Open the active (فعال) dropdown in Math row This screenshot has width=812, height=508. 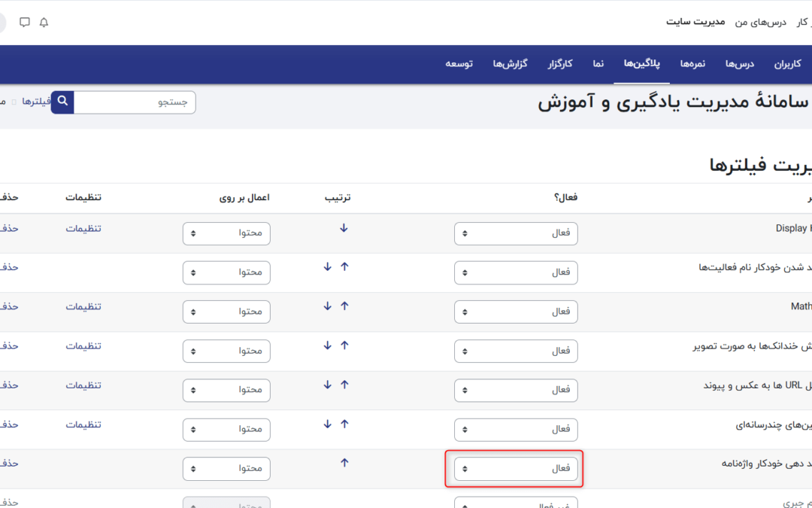point(516,312)
